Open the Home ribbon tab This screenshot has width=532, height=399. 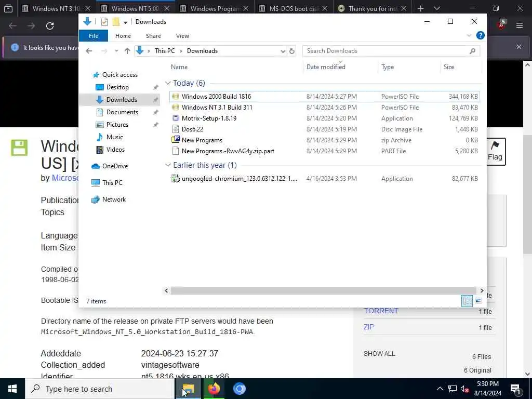pyautogui.click(x=123, y=36)
